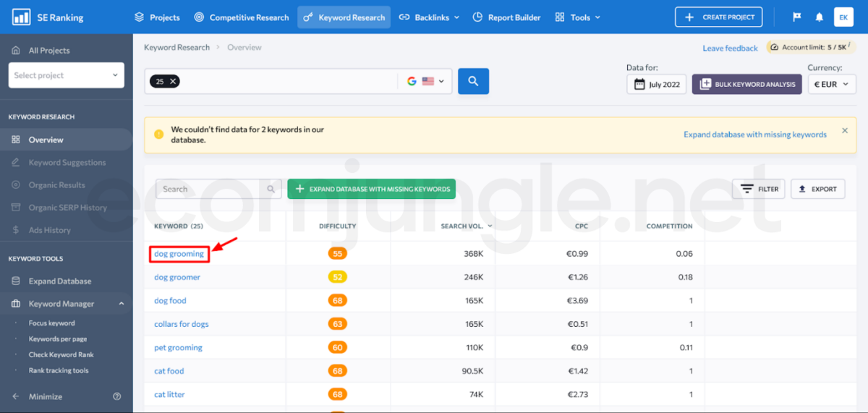
Task: Open the Filter options
Action: coord(758,189)
